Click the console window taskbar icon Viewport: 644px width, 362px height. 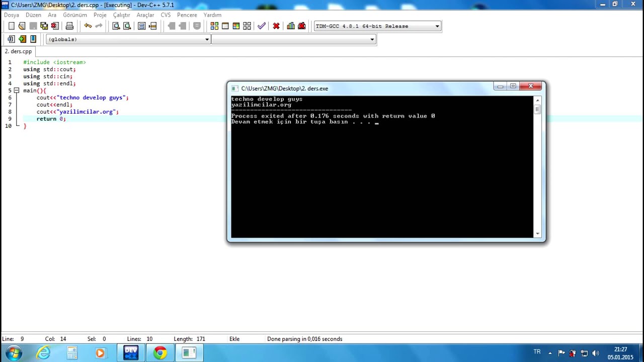click(x=189, y=353)
